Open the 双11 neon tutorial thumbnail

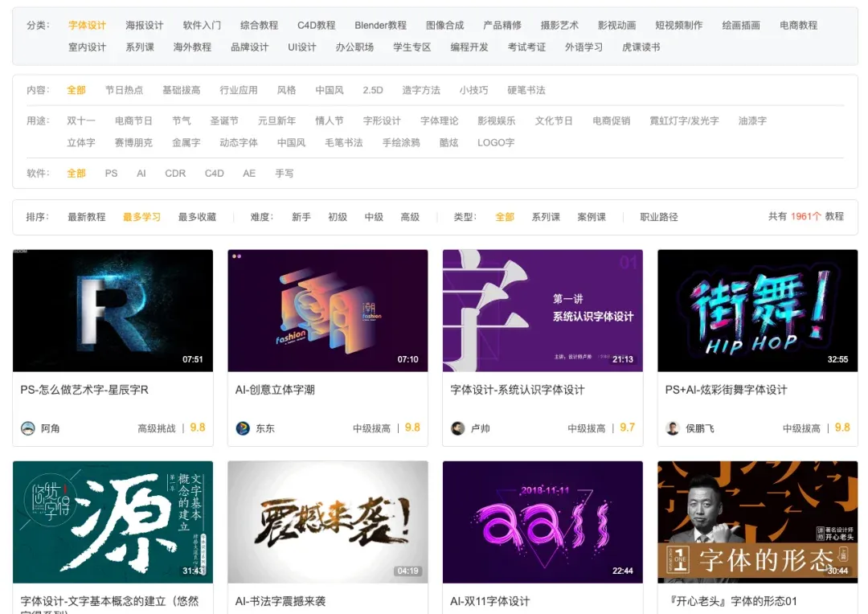point(542,522)
